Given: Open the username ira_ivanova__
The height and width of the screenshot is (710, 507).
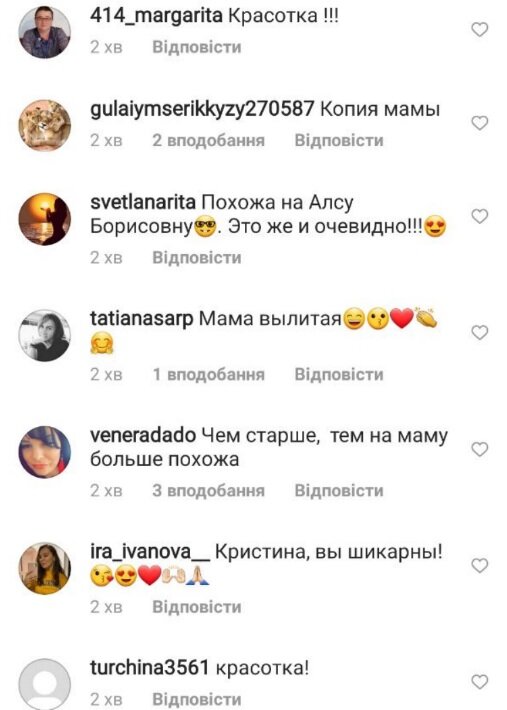Looking at the screenshot, I should [x=150, y=552].
